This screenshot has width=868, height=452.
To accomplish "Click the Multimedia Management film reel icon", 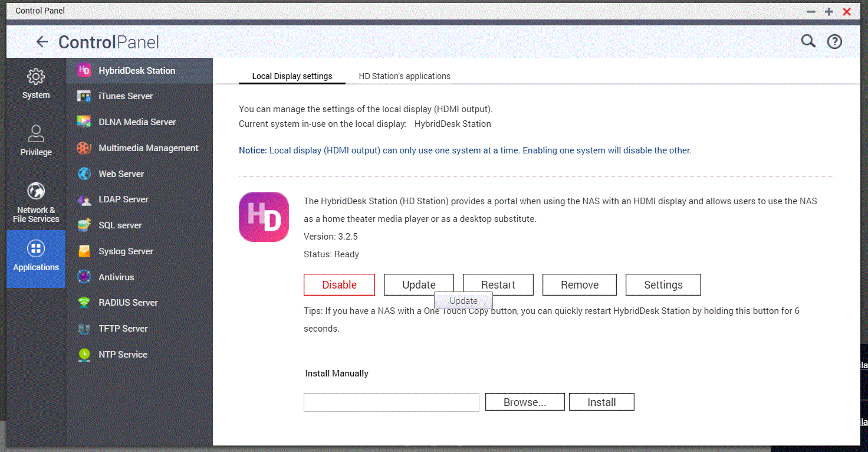I will (84, 148).
